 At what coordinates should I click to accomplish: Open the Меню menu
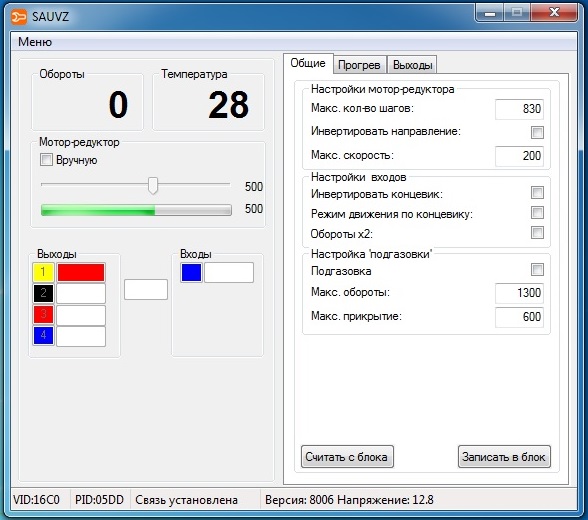[x=35, y=42]
